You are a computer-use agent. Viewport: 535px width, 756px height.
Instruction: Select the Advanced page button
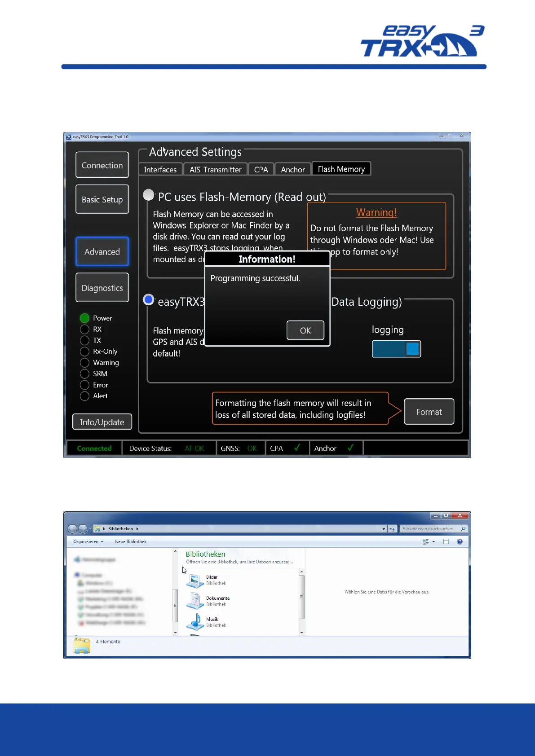[x=102, y=252]
